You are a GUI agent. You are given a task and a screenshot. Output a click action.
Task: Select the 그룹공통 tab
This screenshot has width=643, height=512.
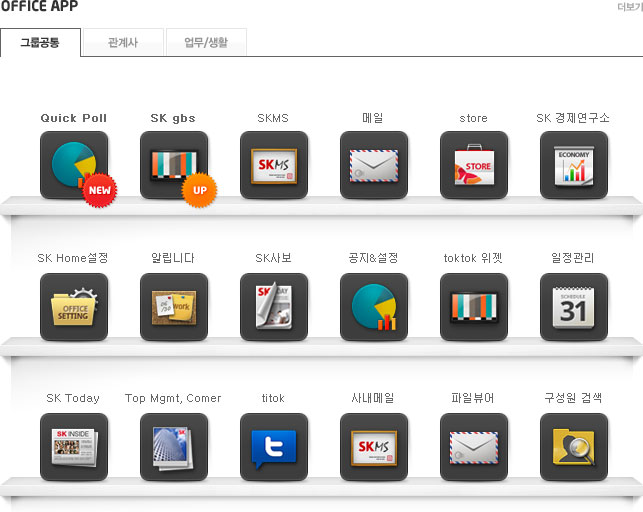point(40,42)
